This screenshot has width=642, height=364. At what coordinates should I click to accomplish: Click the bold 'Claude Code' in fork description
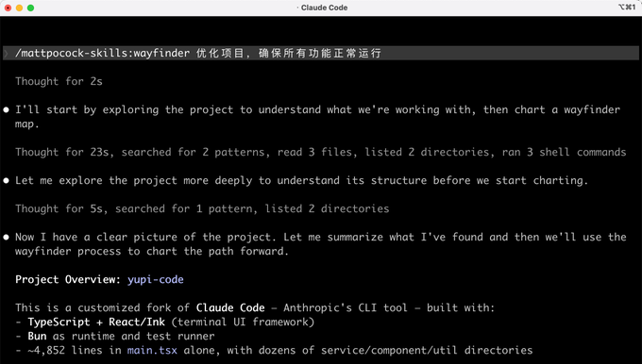point(230,307)
